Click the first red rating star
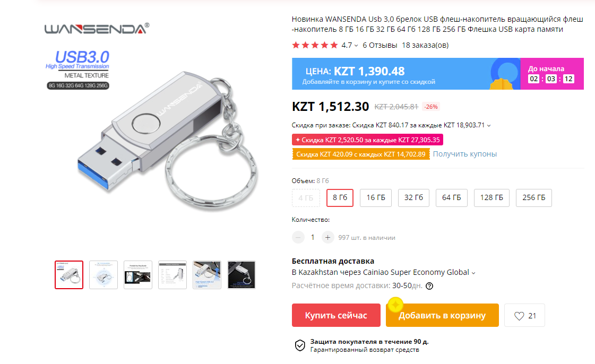The width and height of the screenshot is (595, 364). tap(295, 46)
